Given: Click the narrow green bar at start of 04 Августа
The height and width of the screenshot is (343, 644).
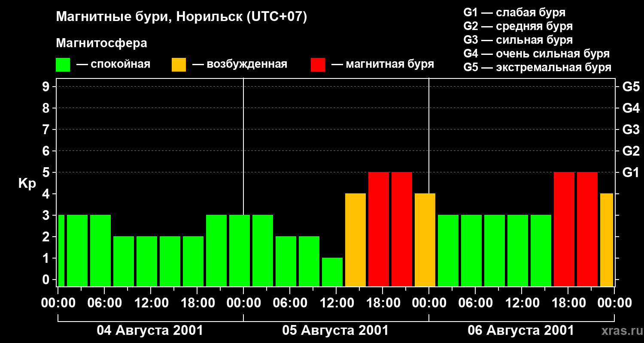Looking at the screenshot, I should pos(61,250).
